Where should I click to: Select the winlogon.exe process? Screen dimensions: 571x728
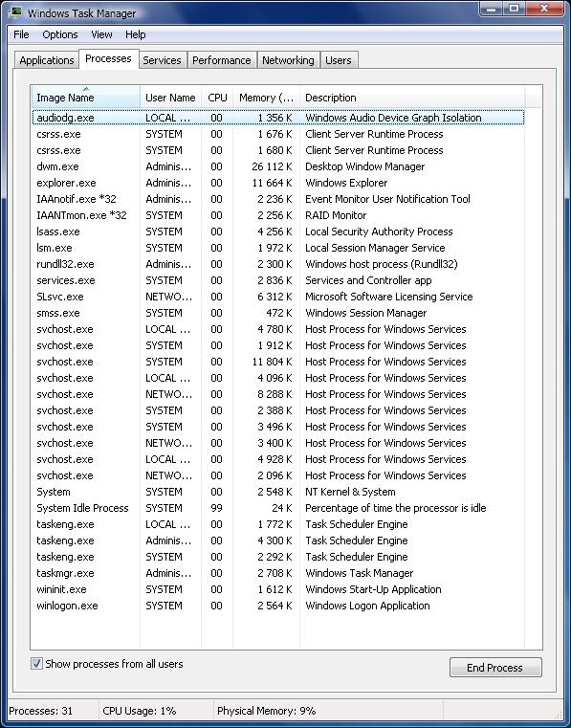[x=278, y=605]
